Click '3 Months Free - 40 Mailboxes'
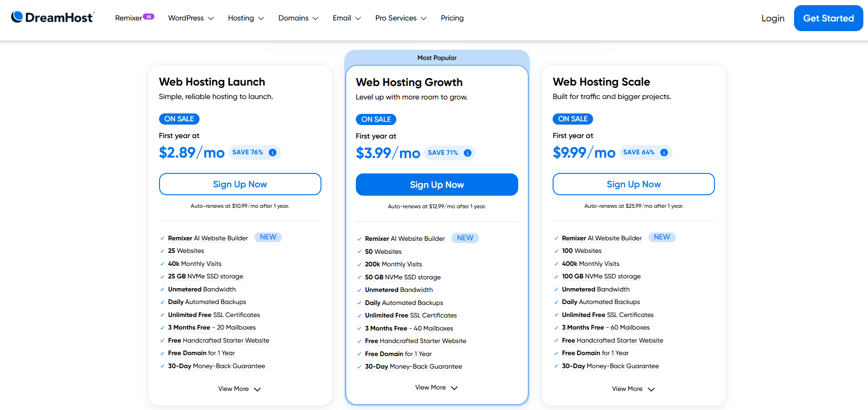868x410 pixels. [409, 328]
